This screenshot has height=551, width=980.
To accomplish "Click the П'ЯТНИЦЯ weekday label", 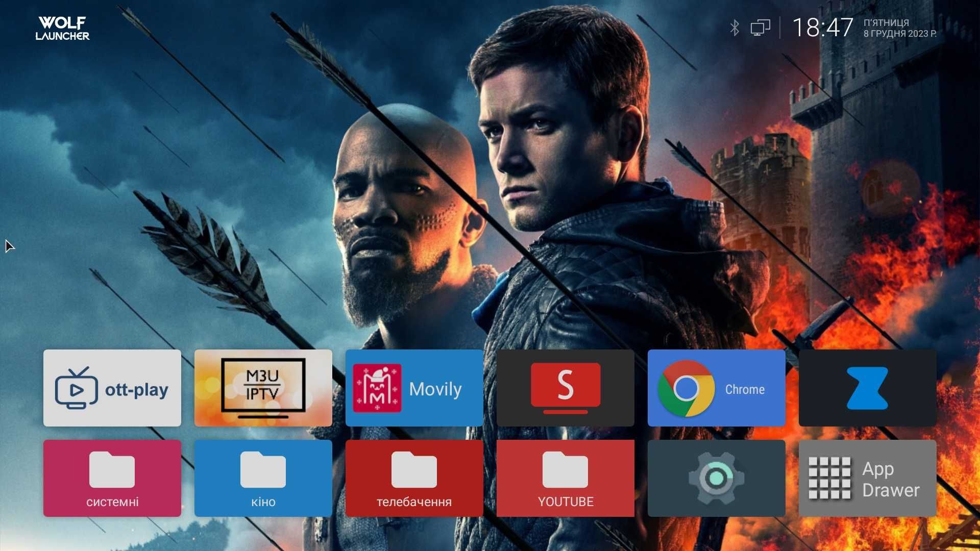I will (x=886, y=22).
